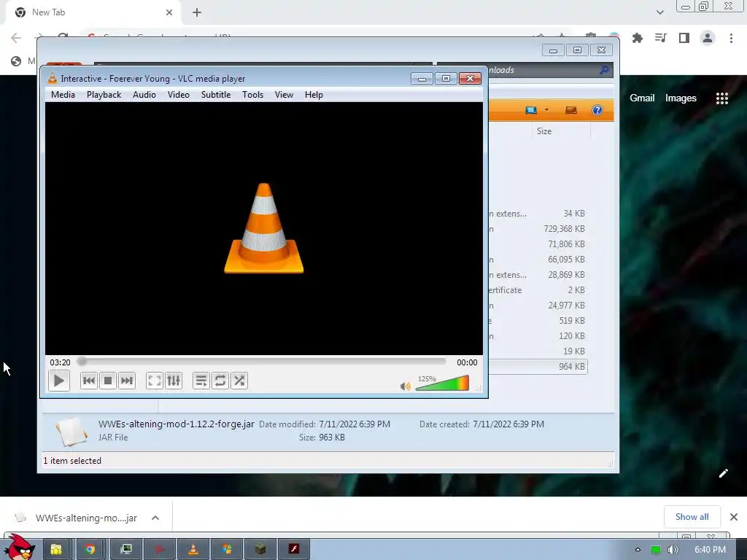Expand Chrome tab search chevron
Screen dimensions: 747x560
[659, 12]
